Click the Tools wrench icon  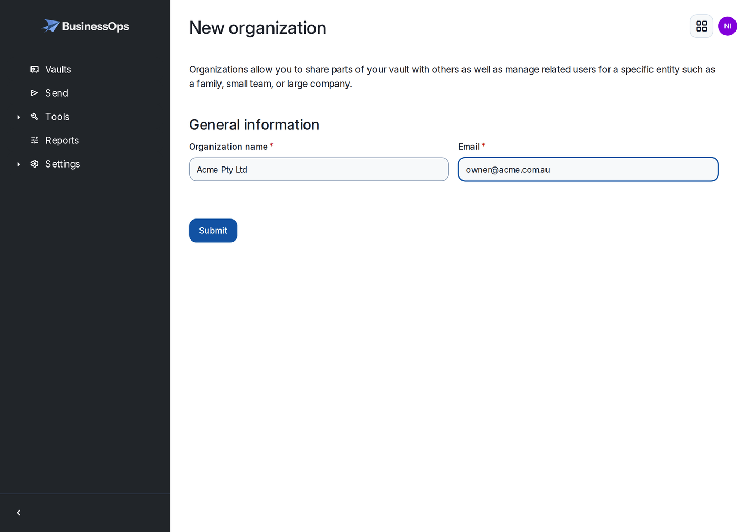point(35,117)
